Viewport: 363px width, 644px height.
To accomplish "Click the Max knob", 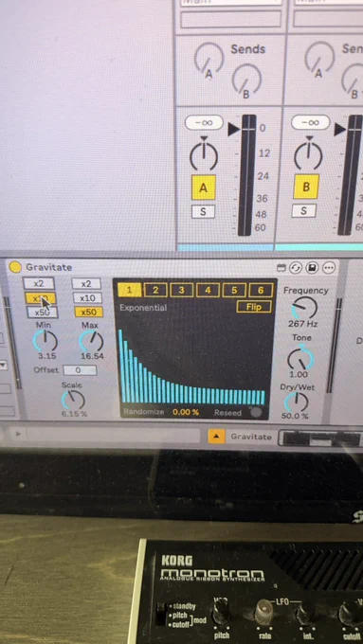I will pyautogui.click(x=91, y=340).
